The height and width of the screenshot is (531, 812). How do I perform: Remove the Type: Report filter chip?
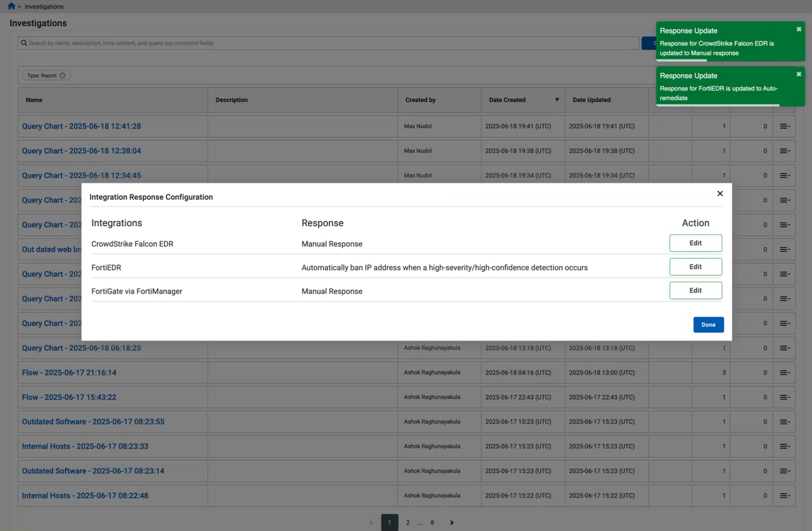point(63,75)
